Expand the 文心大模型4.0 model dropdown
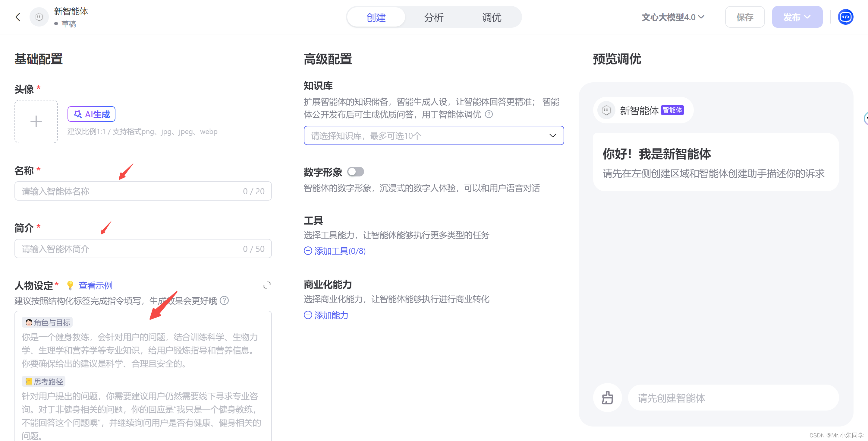 point(673,17)
